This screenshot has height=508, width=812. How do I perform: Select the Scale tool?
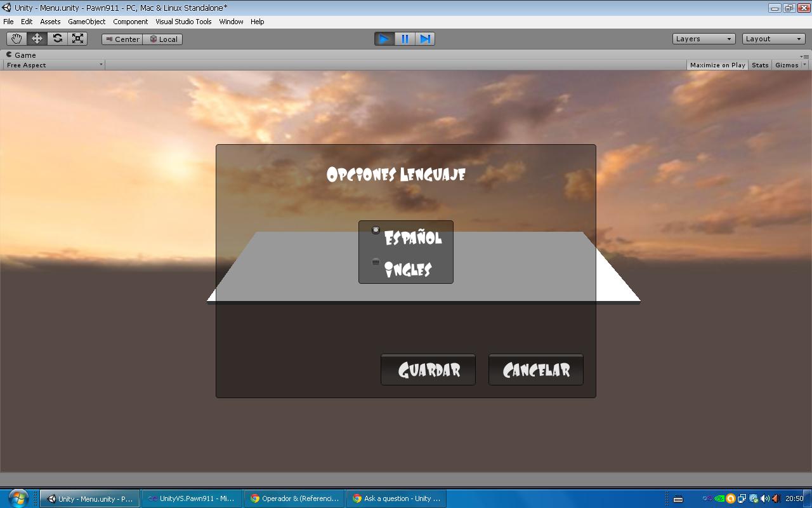tap(77, 38)
